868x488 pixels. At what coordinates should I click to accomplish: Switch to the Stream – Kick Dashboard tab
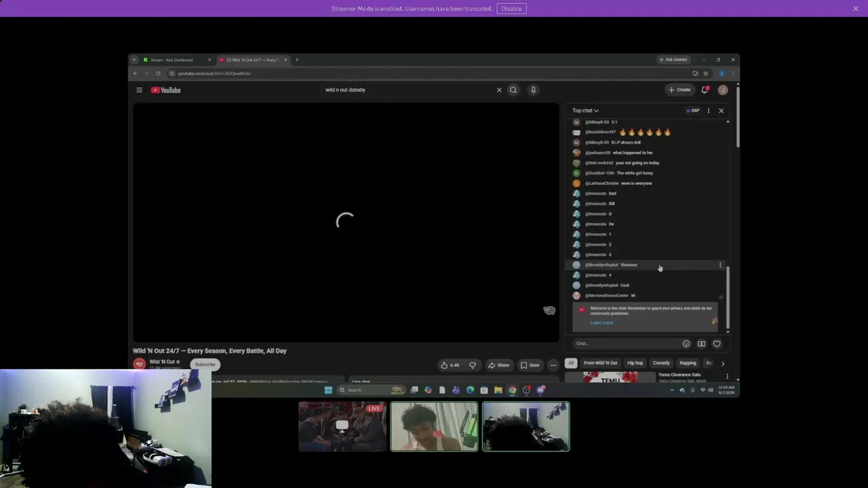tap(178, 60)
